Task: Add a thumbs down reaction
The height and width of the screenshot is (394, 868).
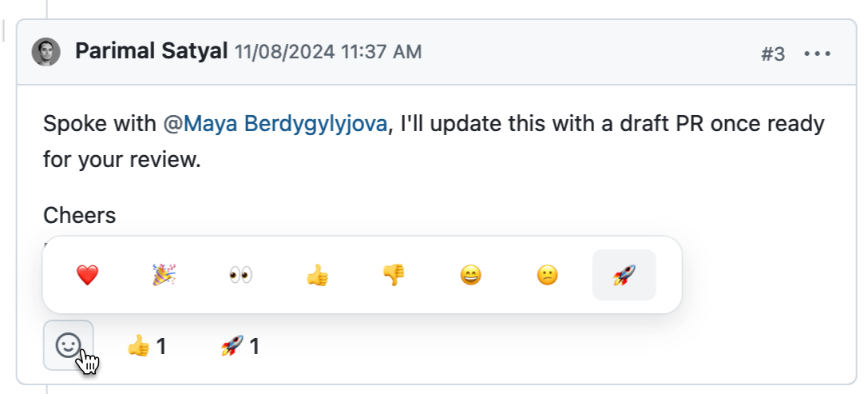Action: (394, 276)
